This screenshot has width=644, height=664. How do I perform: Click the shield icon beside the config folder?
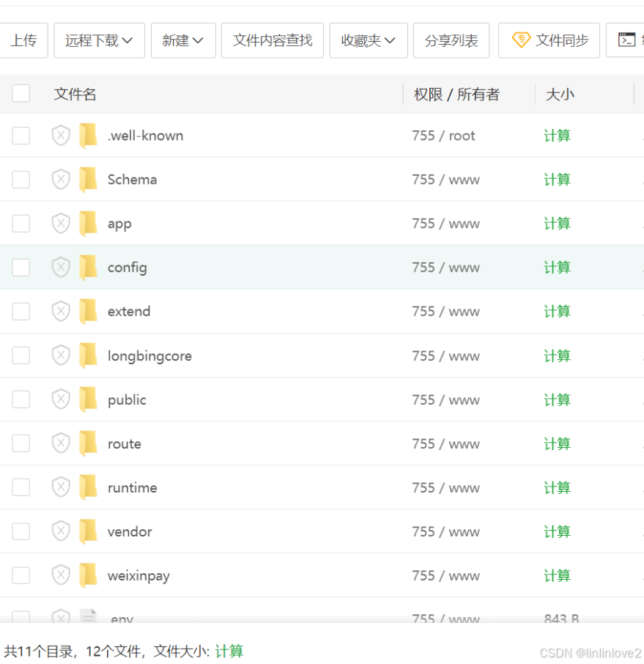[x=61, y=268]
